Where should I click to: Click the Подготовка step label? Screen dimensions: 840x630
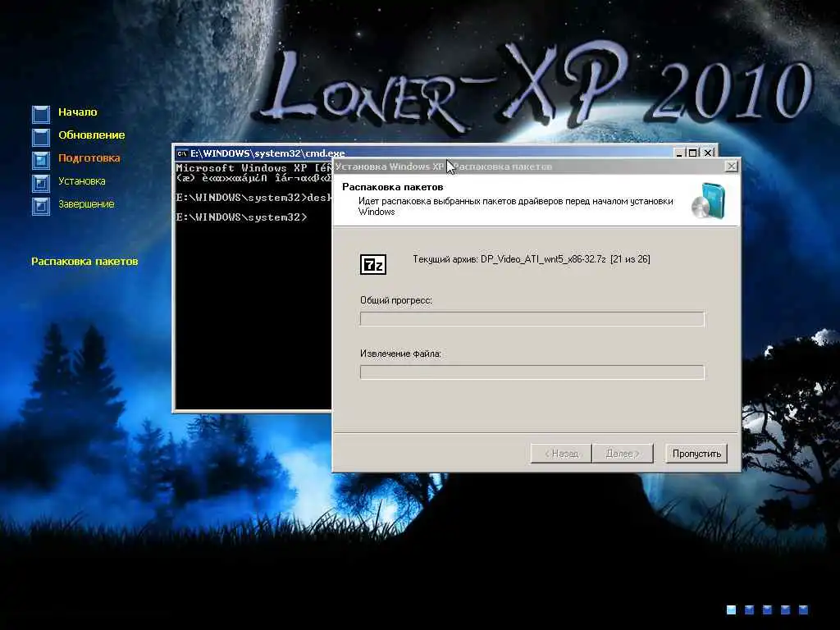pos(89,158)
